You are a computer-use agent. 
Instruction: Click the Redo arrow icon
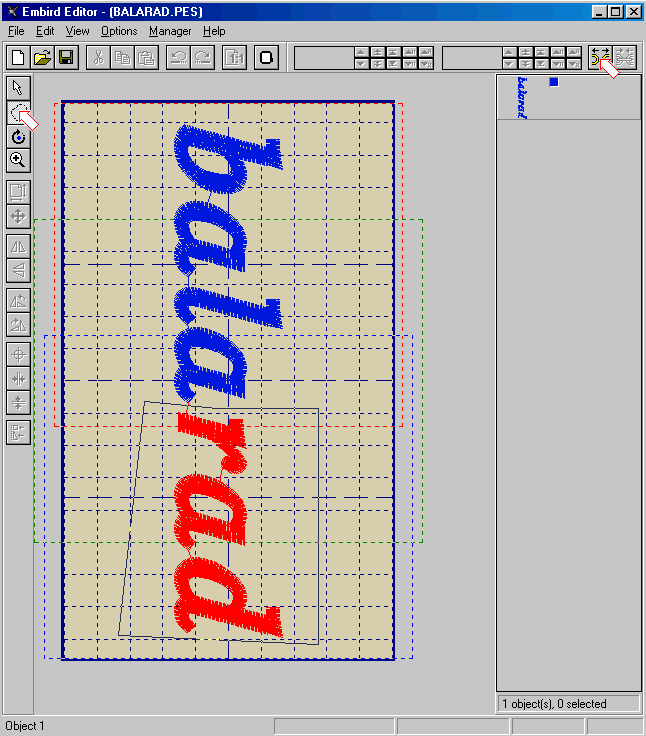[x=202, y=58]
